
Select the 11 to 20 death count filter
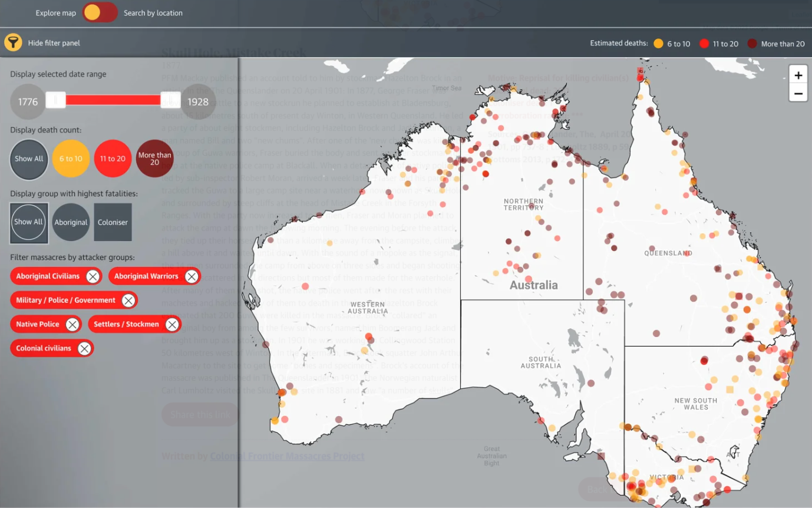(113, 159)
